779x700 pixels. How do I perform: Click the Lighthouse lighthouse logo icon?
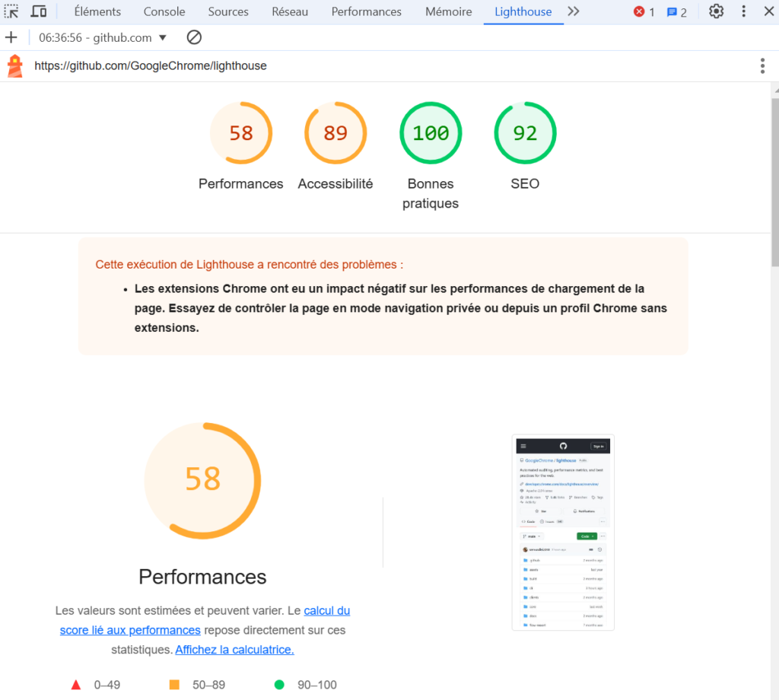[15, 66]
